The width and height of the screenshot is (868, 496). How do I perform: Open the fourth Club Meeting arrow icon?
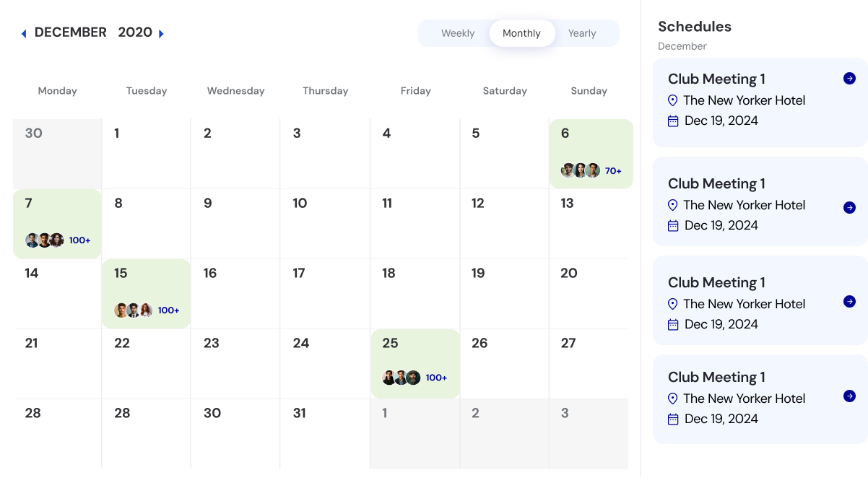(849, 396)
